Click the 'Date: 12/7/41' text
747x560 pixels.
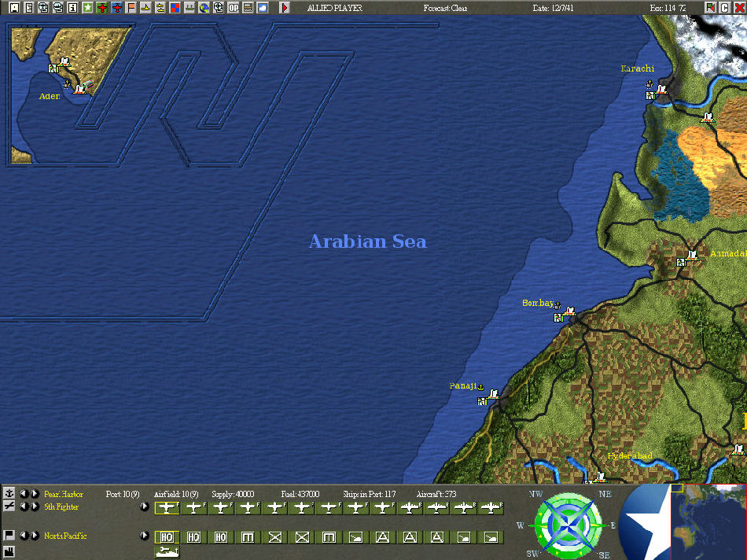pyautogui.click(x=553, y=8)
